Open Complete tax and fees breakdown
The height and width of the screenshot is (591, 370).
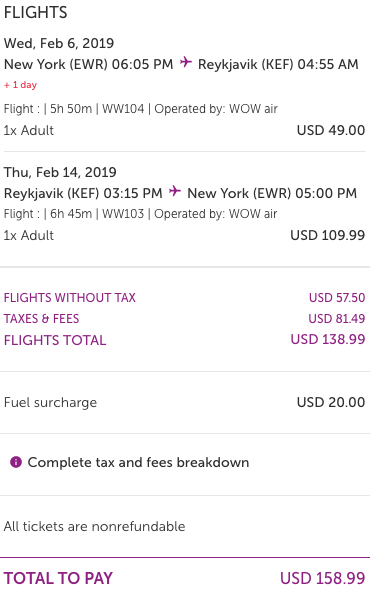[x=138, y=462]
